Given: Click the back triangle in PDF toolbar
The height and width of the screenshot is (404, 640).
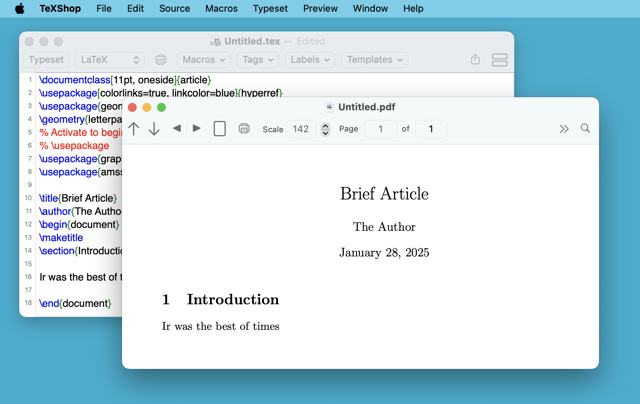Looking at the screenshot, I should pos(177,128).
